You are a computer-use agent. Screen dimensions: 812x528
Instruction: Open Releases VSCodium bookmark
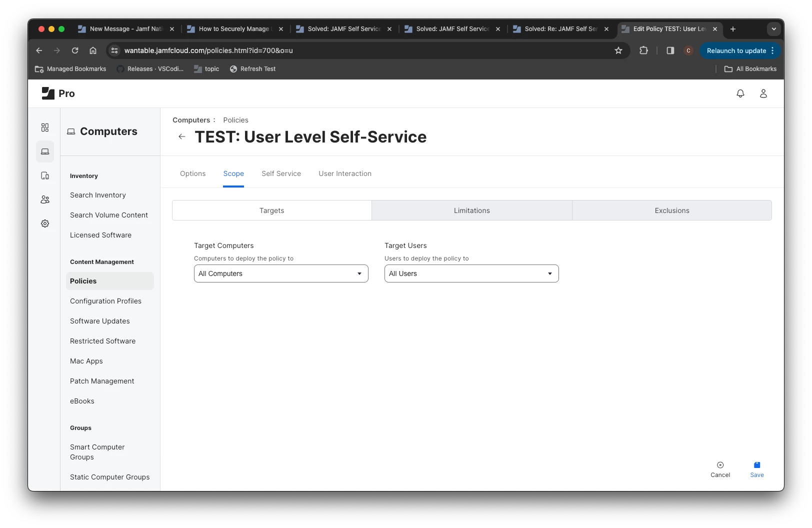point(150,69)
